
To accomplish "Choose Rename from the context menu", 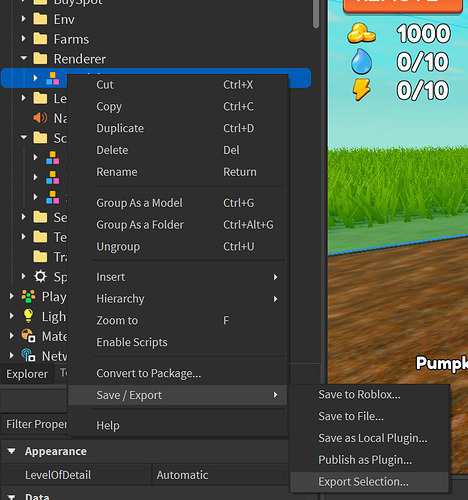I will [x=178, y=172].
